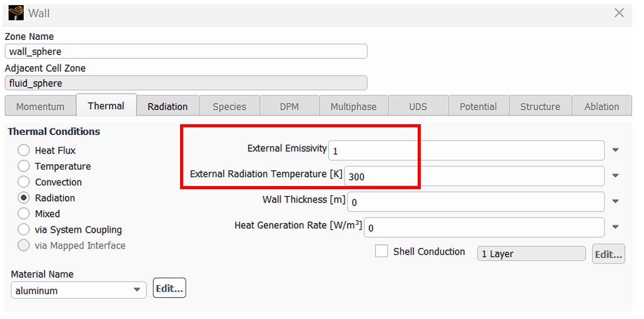Open the Species tab
The image size is (644, 319).
pos(229,107)
